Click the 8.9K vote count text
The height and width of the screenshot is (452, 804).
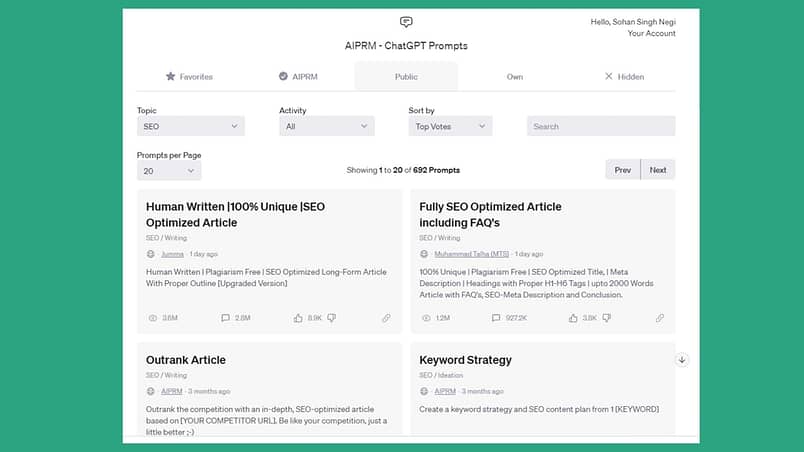pos(315,318)
